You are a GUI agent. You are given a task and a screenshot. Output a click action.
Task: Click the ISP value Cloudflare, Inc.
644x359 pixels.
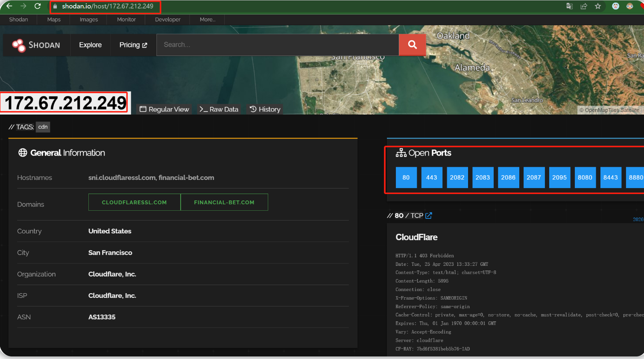pos(112,295)
